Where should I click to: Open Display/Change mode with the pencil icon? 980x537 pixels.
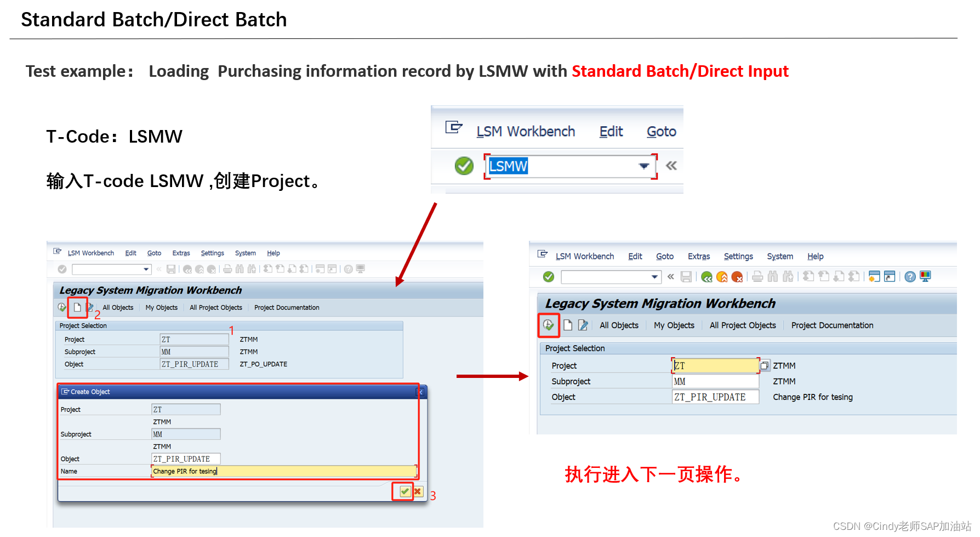tap(583, 325)
